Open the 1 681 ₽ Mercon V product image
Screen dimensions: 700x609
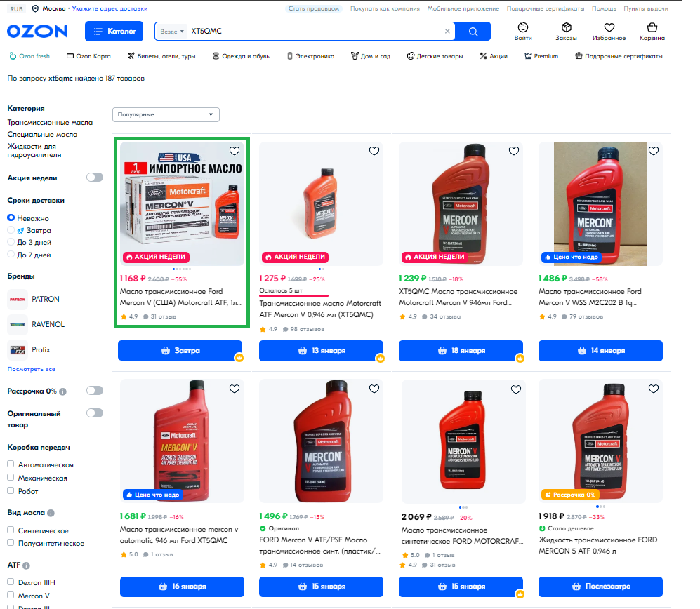182,441
